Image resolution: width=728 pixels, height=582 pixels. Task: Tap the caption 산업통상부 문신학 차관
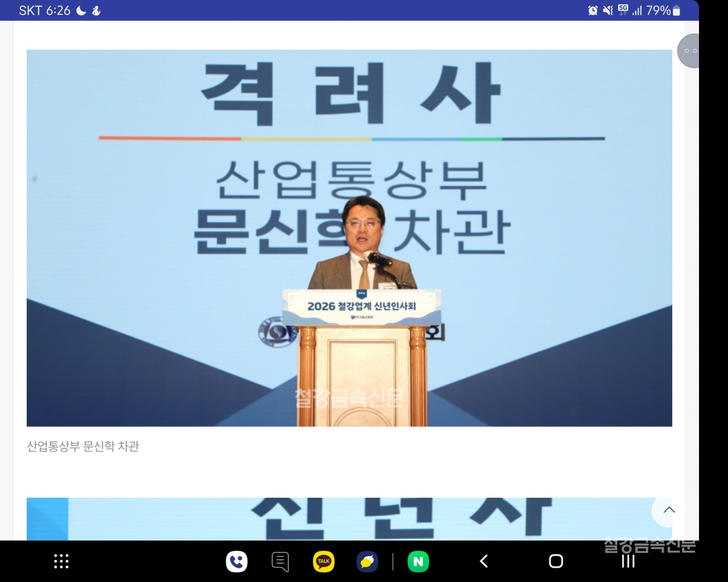[x=83, y=447]
